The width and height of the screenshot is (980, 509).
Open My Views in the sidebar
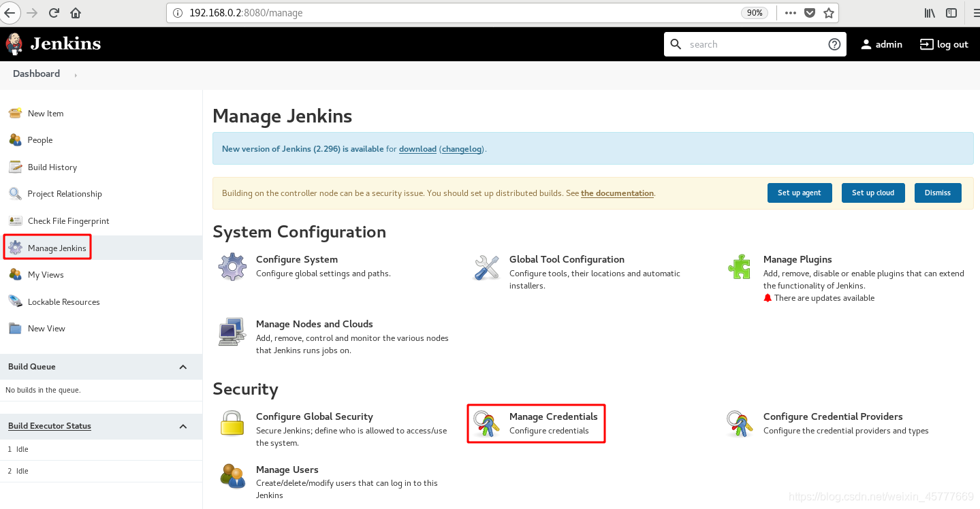point(46,275)
